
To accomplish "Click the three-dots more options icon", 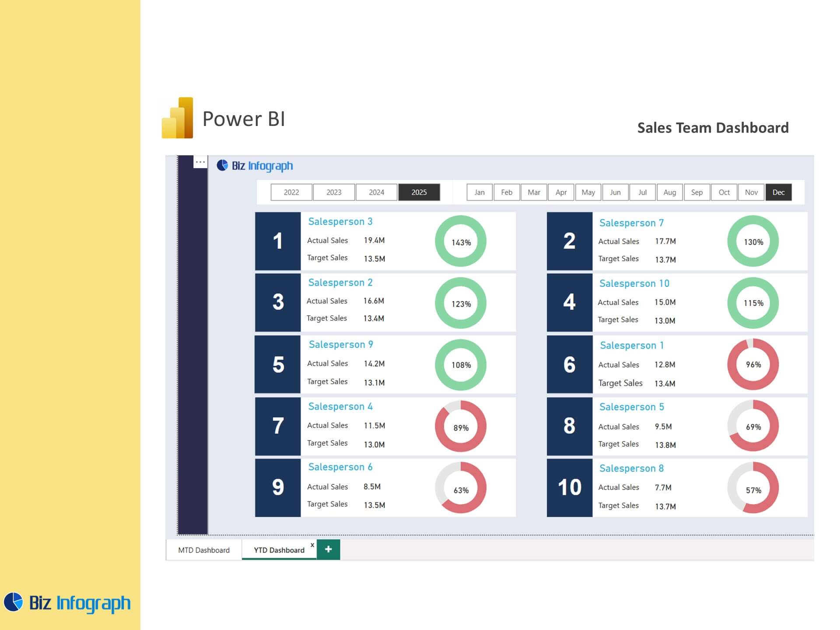I will click(200, 162).
